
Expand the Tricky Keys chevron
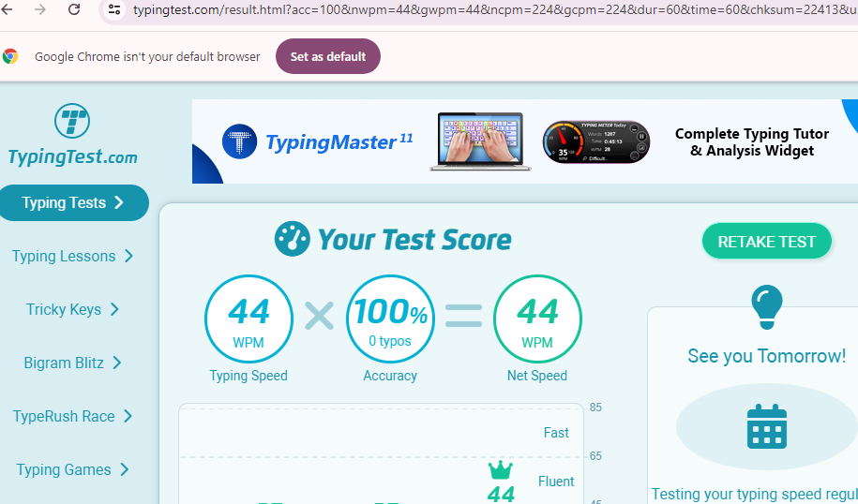[x=114, y=309]
